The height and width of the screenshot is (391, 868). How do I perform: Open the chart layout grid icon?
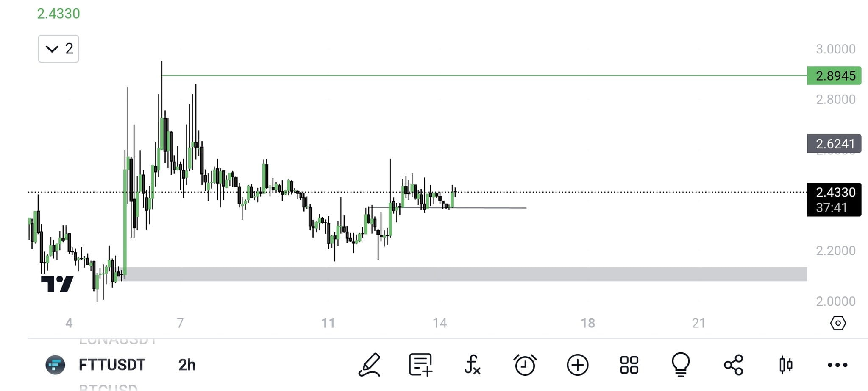pyautogui.click(x=629, y=364)
